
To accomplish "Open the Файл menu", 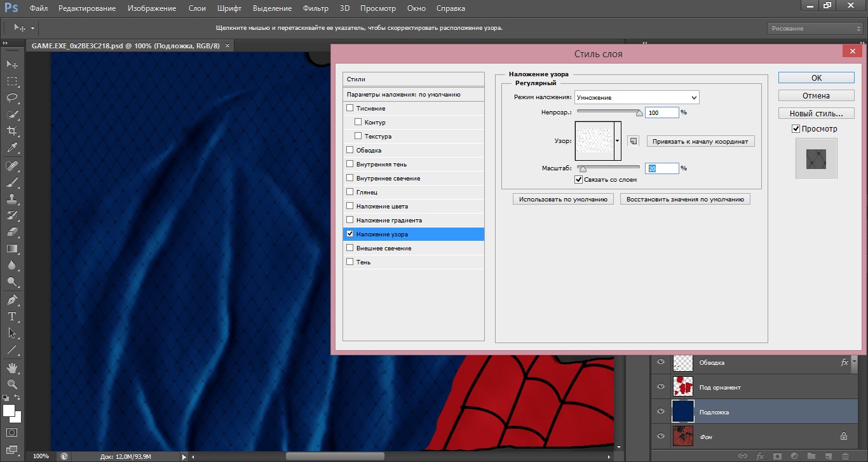I will click(38, 8).
